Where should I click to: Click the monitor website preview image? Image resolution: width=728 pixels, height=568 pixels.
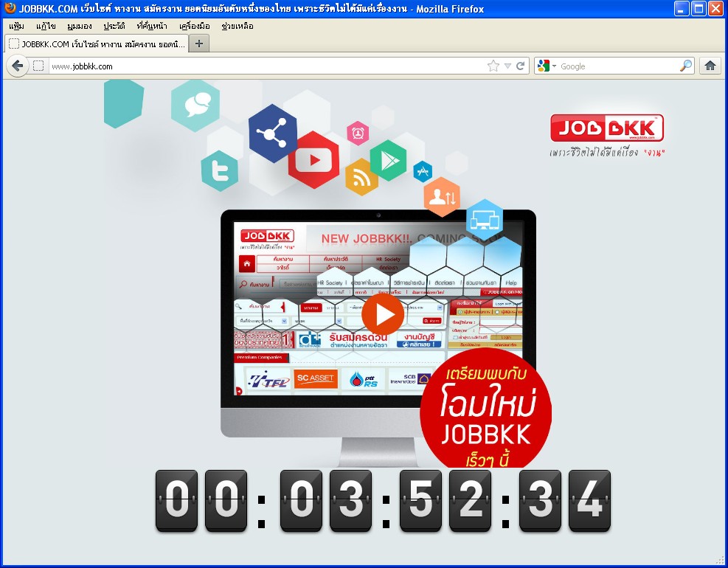tap(378, 308)
